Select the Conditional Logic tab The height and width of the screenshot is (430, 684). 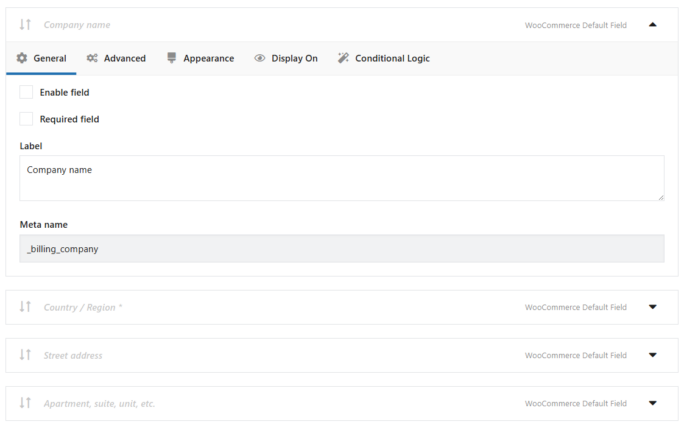(x=384, y=58)
